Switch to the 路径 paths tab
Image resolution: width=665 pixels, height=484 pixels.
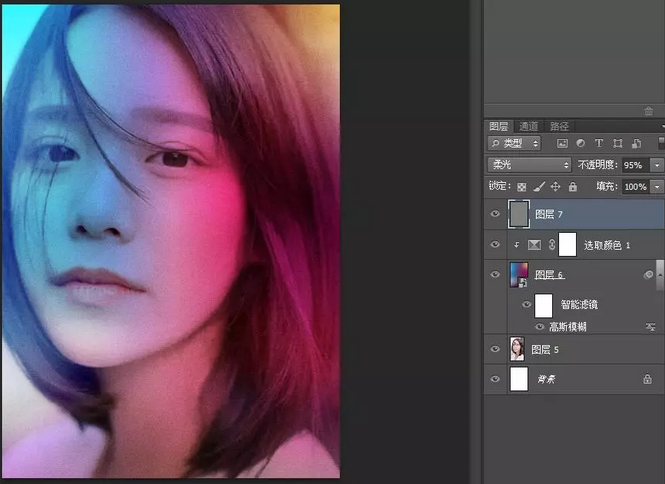tap(559, 126)
